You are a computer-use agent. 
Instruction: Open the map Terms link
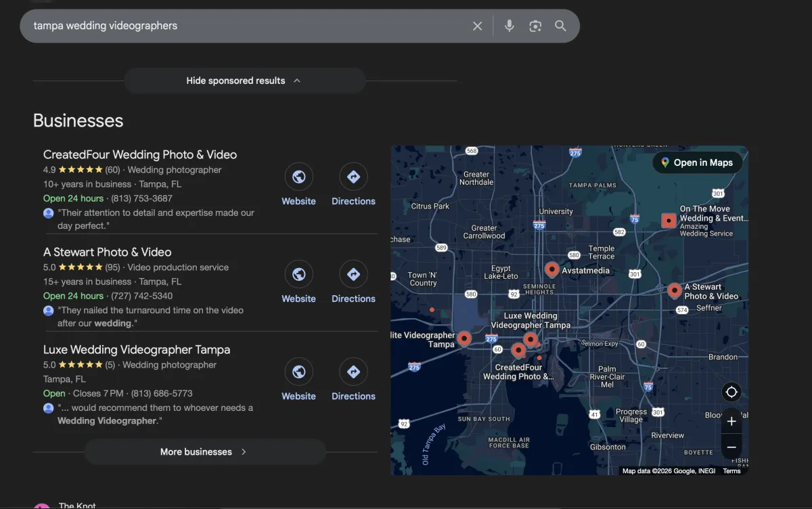[x=731, y=471]
